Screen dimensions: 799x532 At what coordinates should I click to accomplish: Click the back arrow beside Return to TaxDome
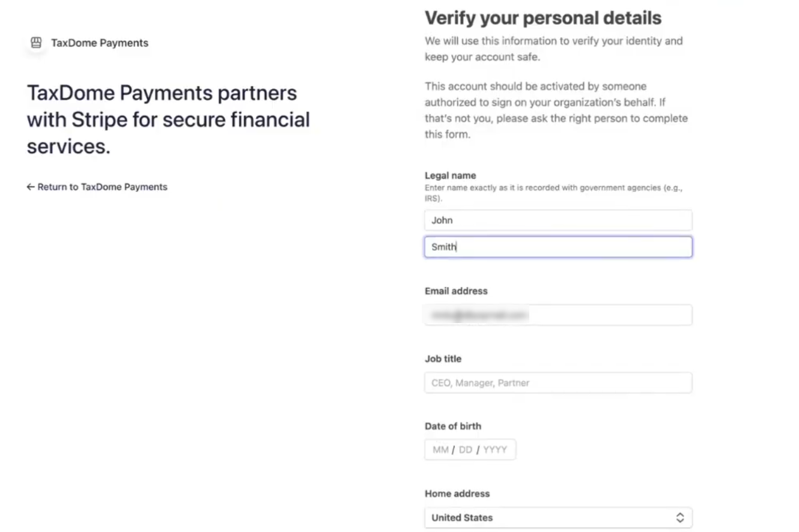pyautogui.click(x=31, y=187)
